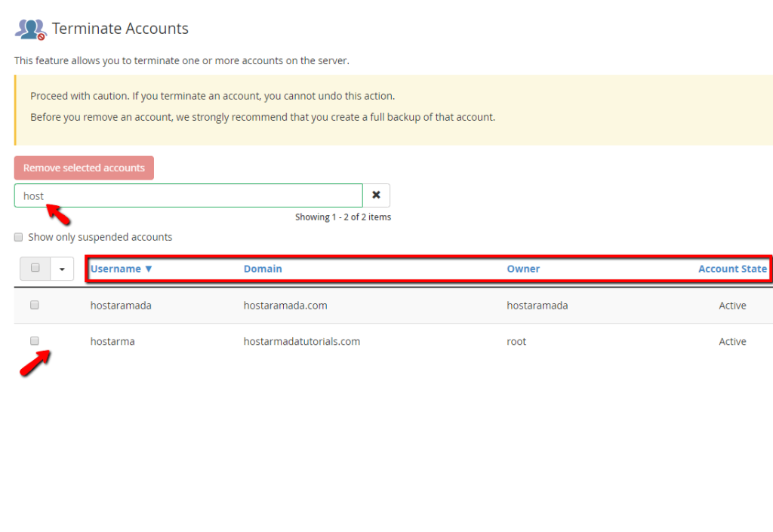Sort accounts by the Domain column

(x=261, y=269)
